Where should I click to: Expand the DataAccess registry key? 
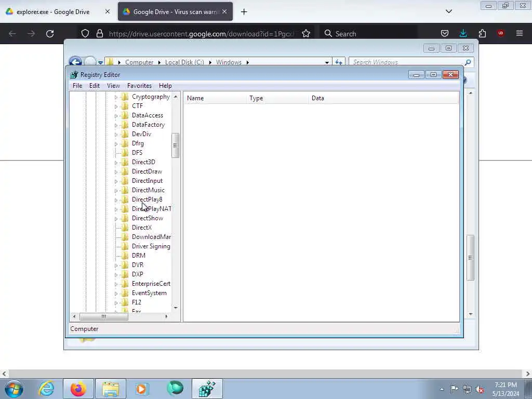(x=116, y=116)
